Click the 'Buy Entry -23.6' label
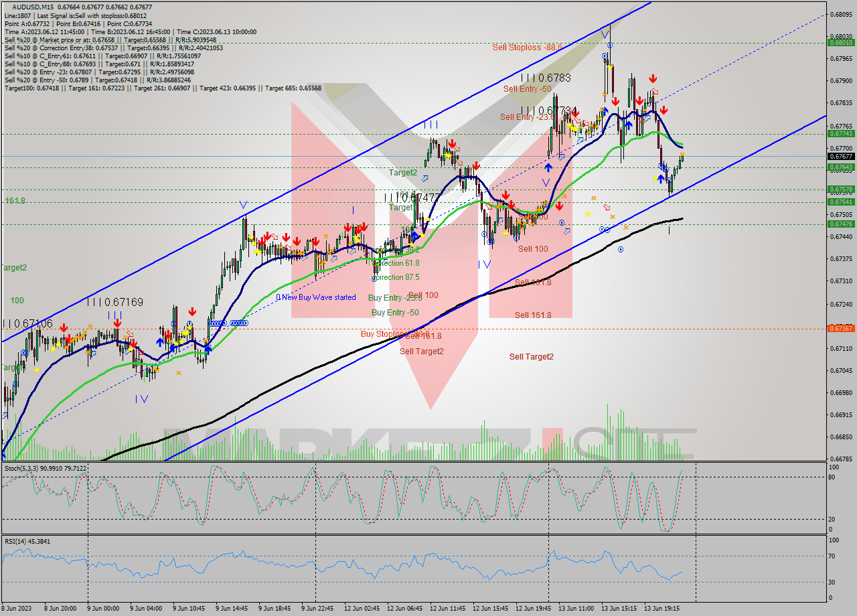Image resolution: width=857 pixels, height=616 pixels. point(394,297)
